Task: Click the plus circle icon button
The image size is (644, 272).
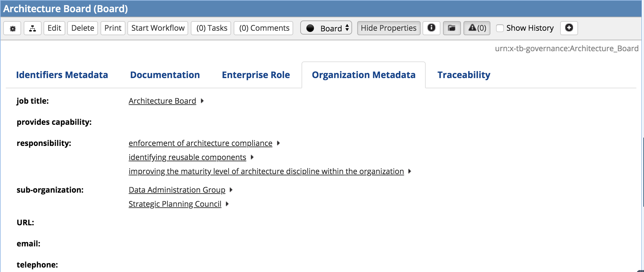Action: point(569,28)
